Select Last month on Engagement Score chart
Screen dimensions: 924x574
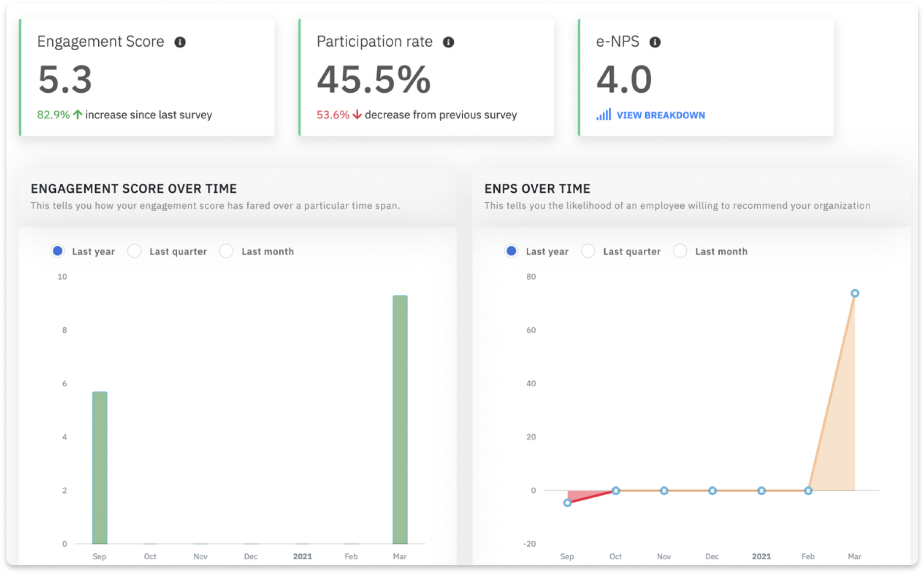click(x=226, y=251)
